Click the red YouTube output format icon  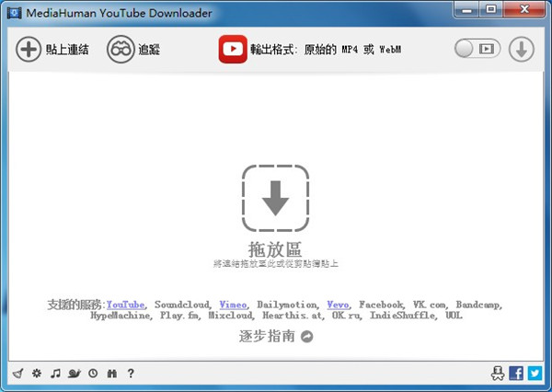click(233, 50)
